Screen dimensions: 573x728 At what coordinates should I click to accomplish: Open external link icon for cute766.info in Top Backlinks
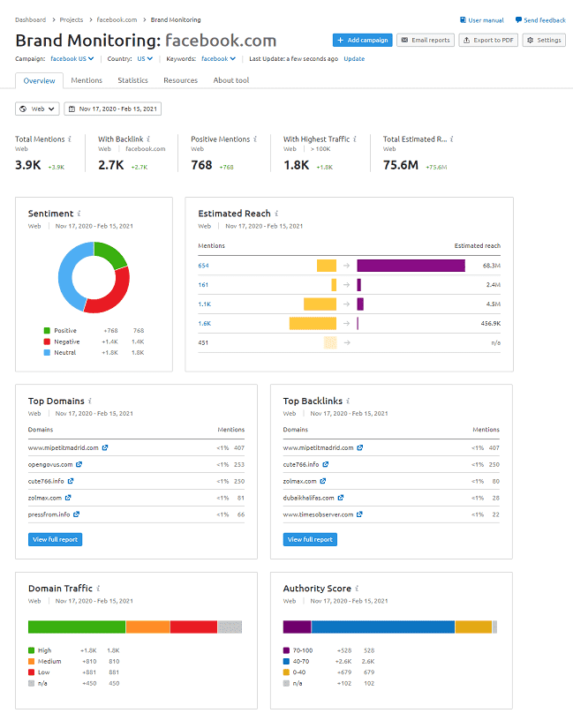tap(325, 464)
